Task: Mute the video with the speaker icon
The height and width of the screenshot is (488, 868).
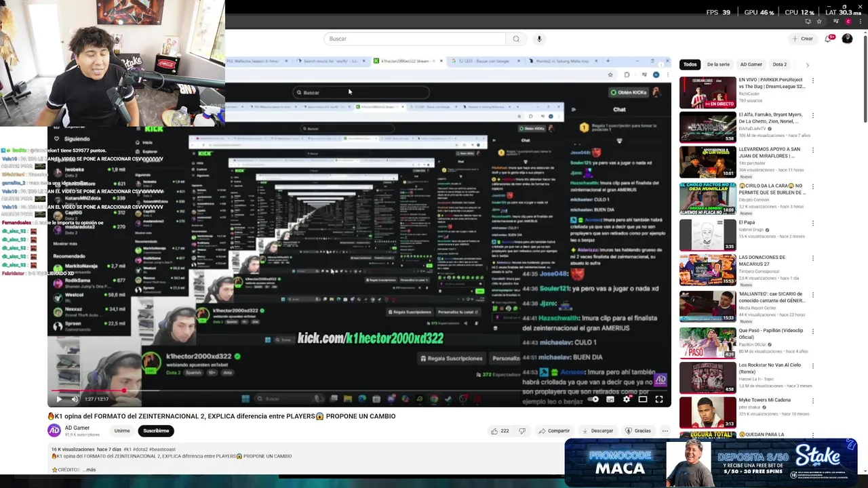Action: 75,399
